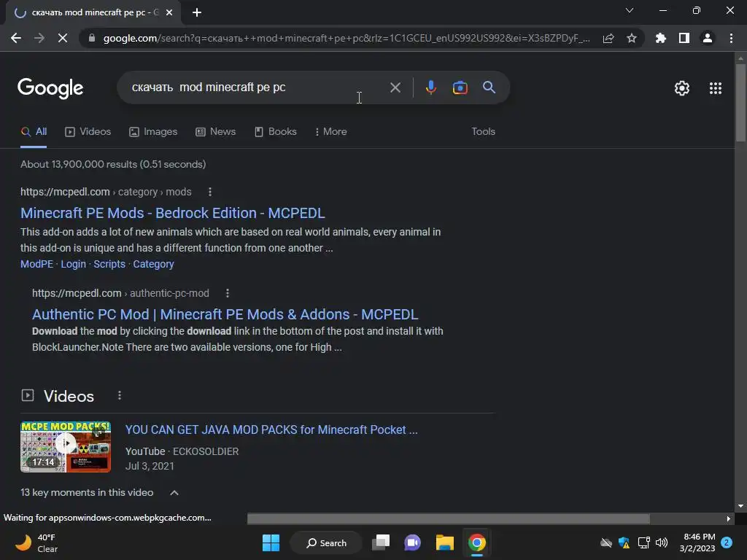The width and height of the screenshot is (747, 560).
Task: Click the lock site info icon
Action: [x=92, y=38]
